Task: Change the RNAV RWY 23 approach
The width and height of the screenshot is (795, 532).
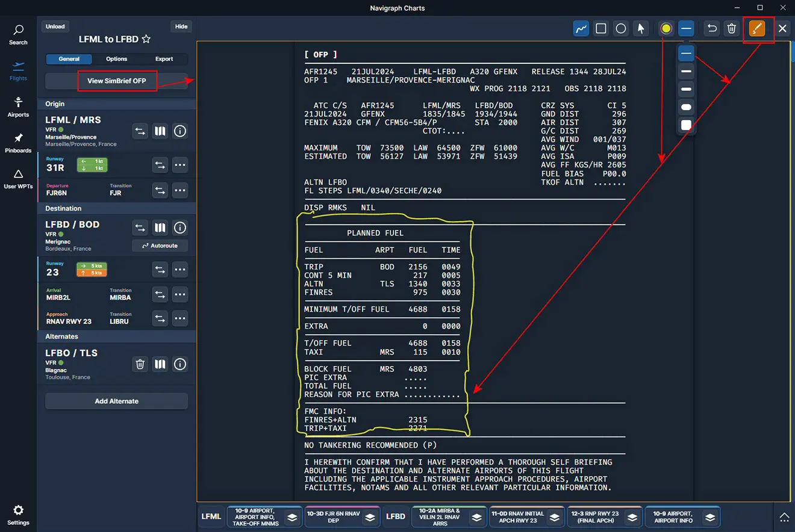Action: click(x=160, y=318)
